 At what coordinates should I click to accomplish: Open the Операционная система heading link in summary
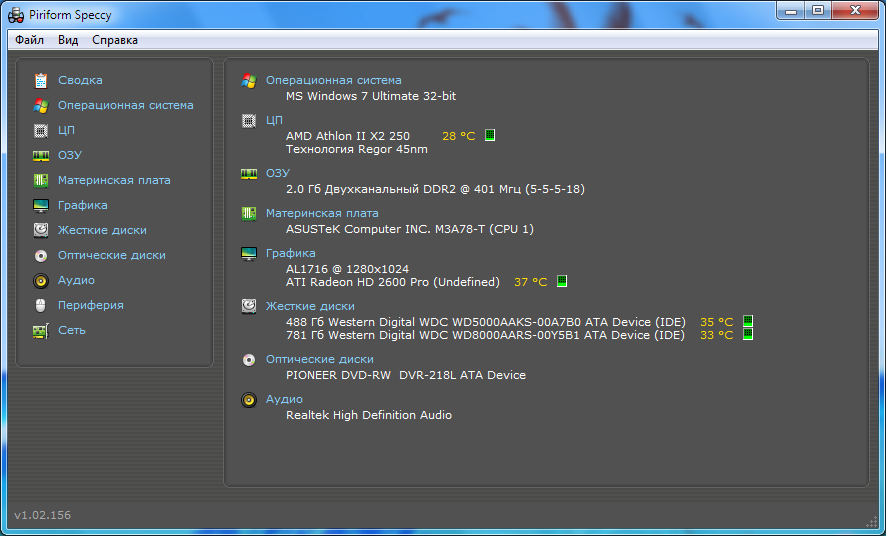(333, 80)
